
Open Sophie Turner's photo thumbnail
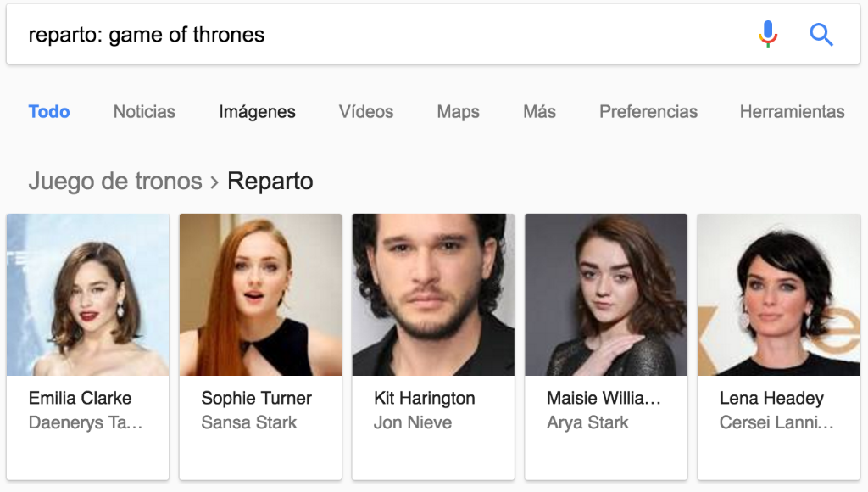click(260, 294)
